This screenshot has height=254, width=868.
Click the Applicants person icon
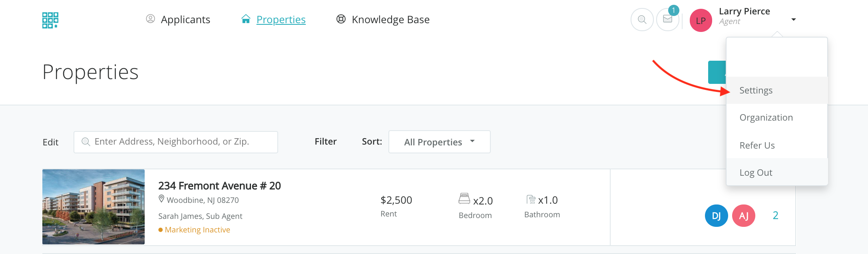pyautogui.click(x=150, y=19)
